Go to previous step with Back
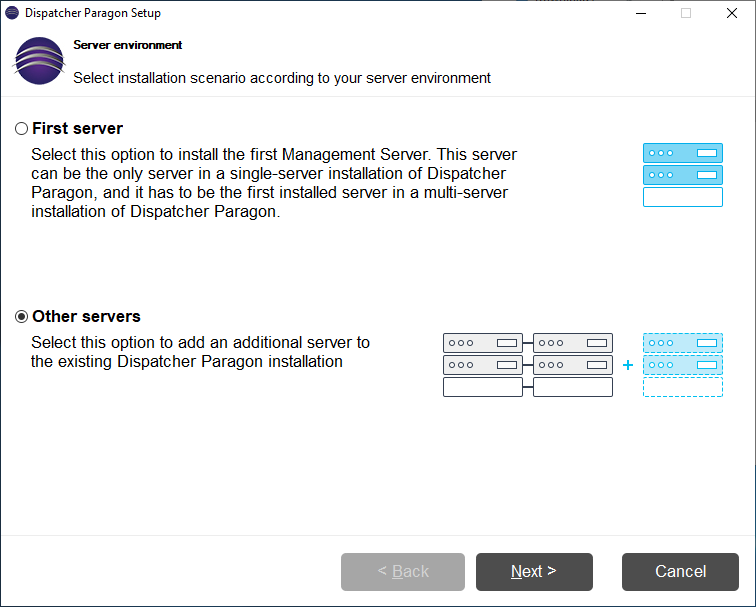This screenshot has height=607, width=756. pyautogui.click(x=403, y=572)
